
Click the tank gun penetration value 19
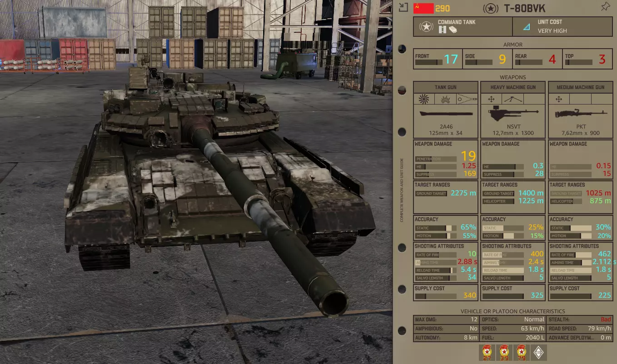point(468,156)
